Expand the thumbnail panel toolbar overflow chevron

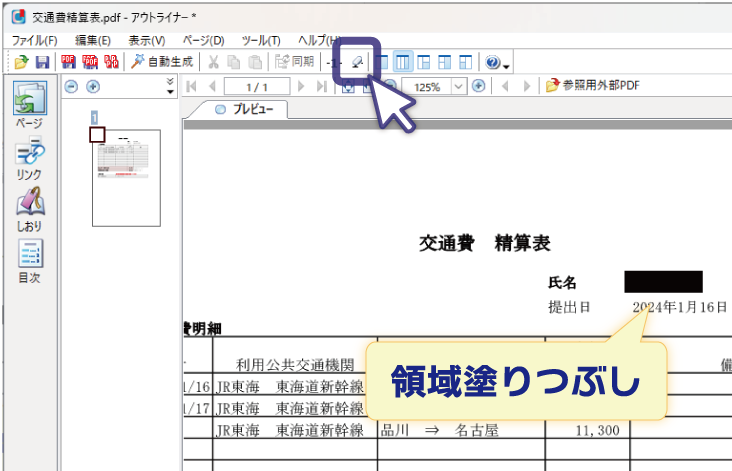pos(170,87)
